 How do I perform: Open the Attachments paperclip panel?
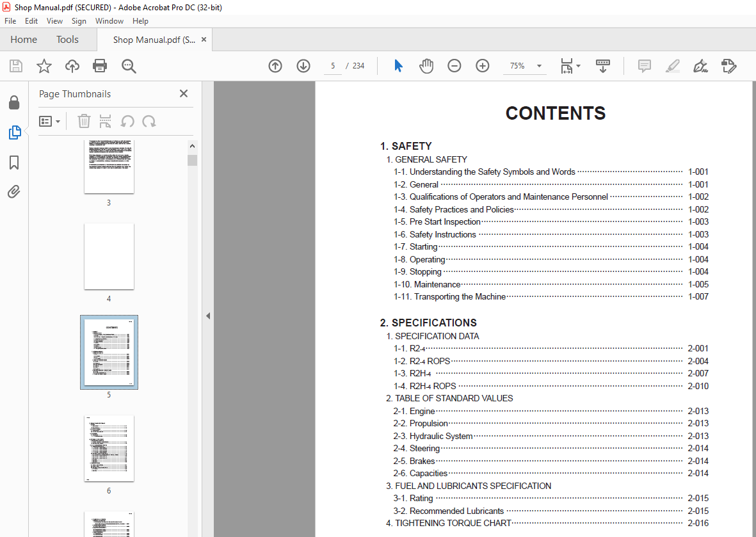point(14,192)
